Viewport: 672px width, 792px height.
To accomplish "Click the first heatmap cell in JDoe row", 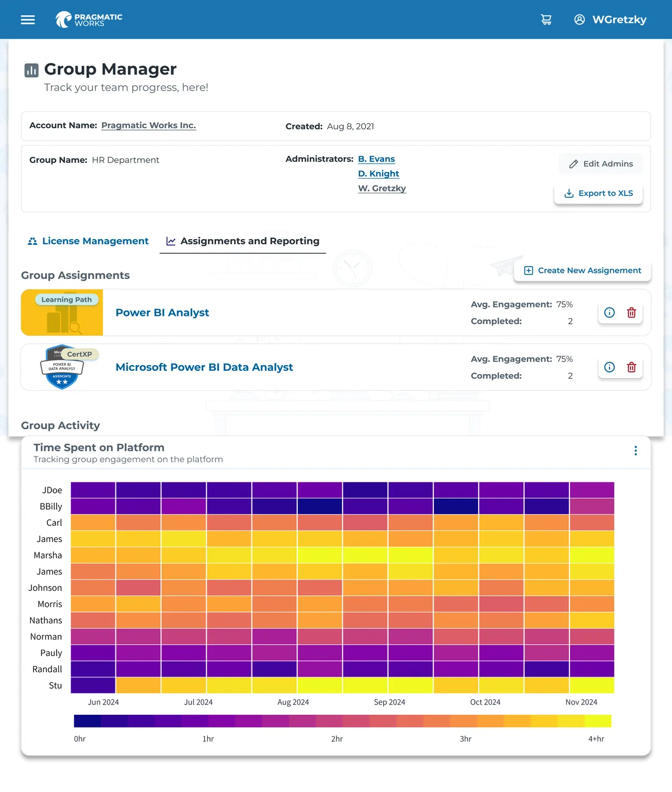I will pos(93,490).
